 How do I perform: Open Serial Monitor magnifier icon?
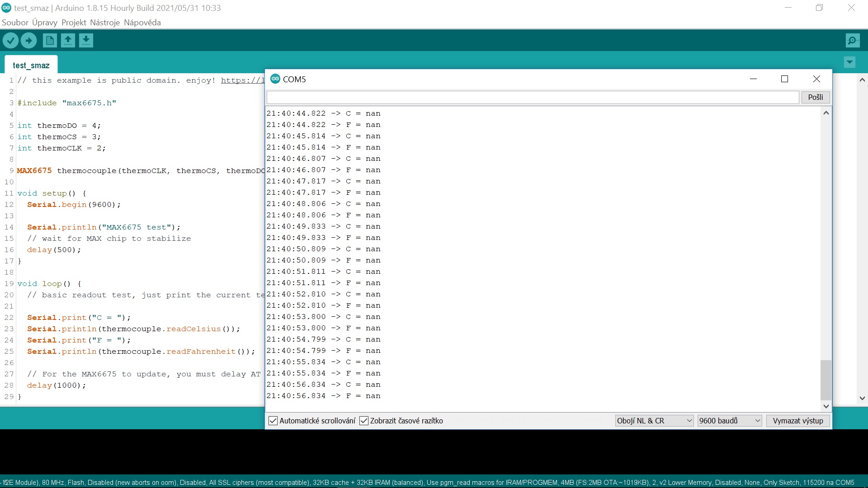[x=852, y=41]
